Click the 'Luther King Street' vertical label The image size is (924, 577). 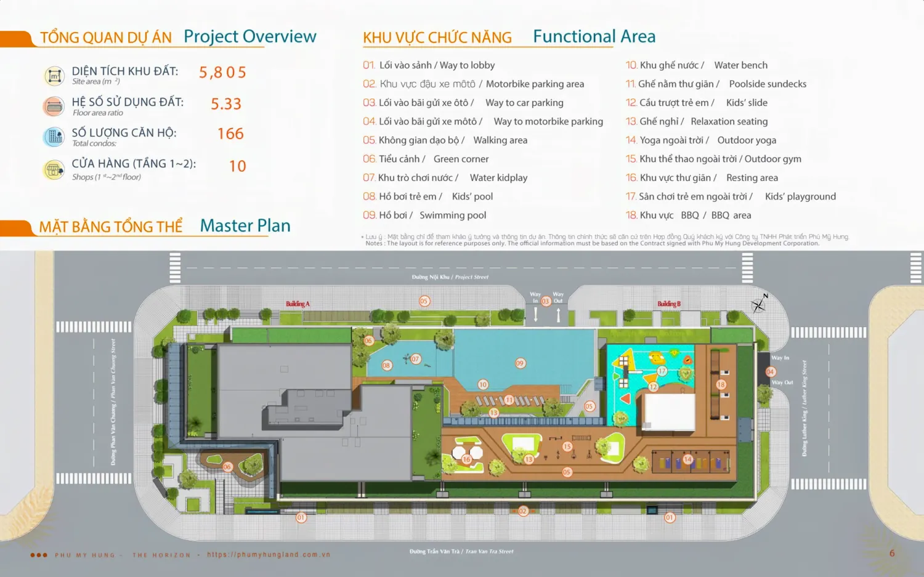click(804, 382)
